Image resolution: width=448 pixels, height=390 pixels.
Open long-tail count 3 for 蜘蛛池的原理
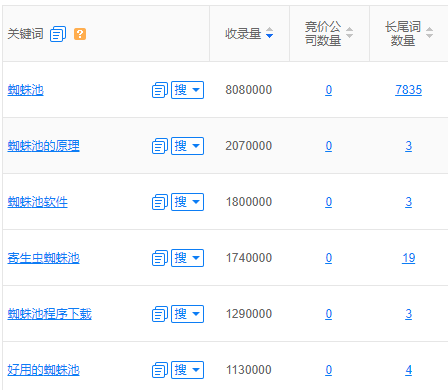pos(409,146)
